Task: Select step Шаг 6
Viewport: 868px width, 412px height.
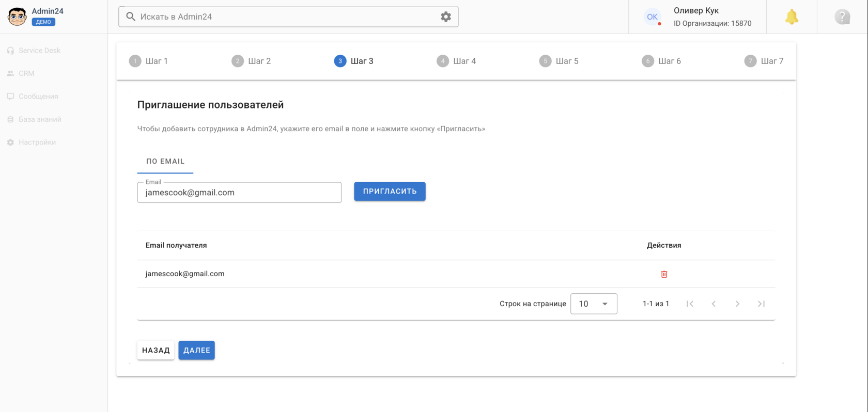Action: point(661,61)
